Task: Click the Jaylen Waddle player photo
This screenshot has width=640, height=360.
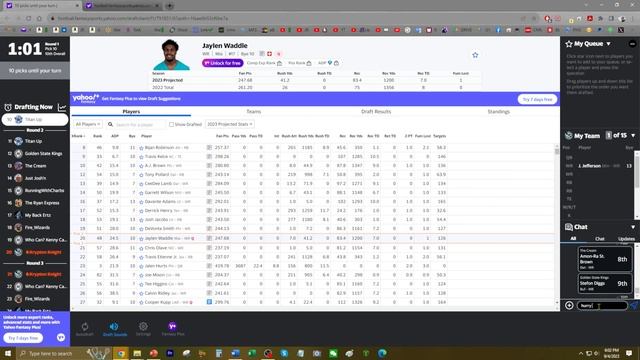Action: pyautogui.click(x=171, y=55)
